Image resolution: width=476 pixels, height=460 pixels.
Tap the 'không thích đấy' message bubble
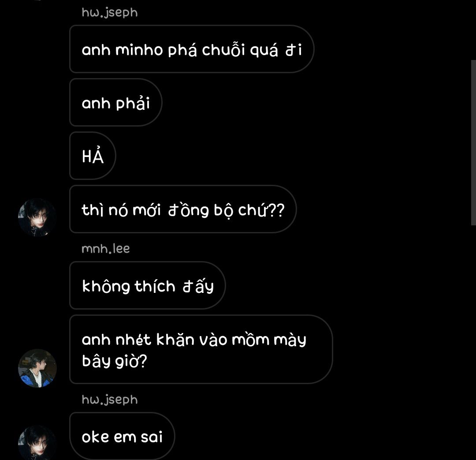coord(148,285)
